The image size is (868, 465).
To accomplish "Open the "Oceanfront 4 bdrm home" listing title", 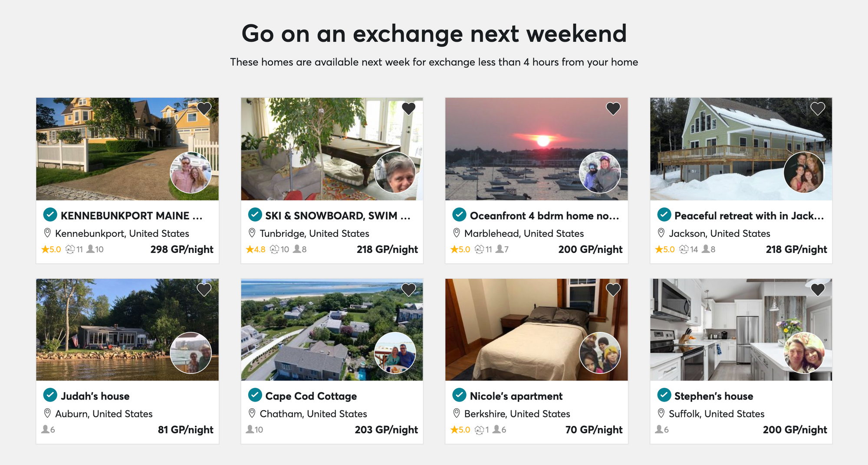I will coord(544,216).
